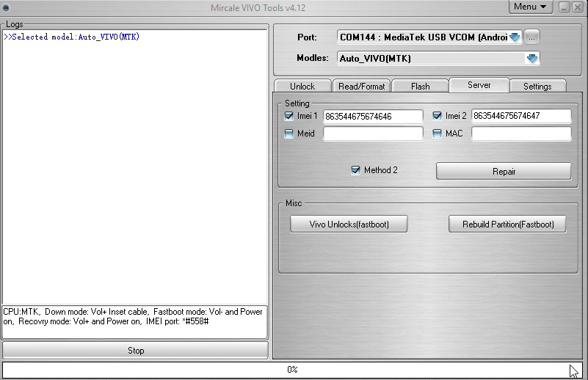Click the Imei 1 input field

click(373, 116)
